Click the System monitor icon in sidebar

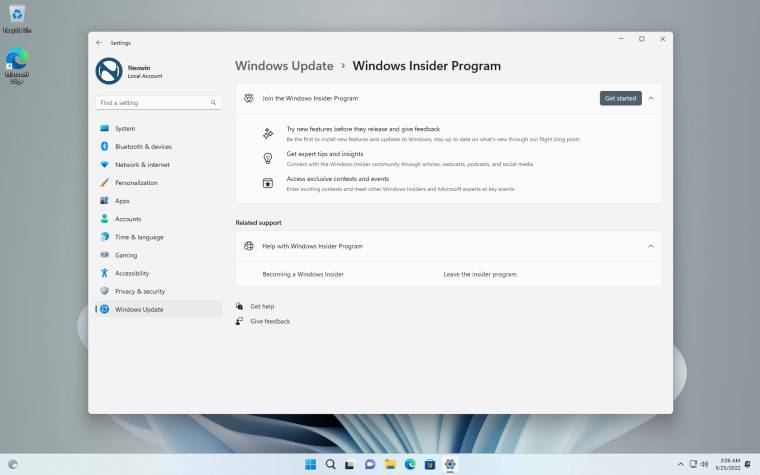[104, 128]
